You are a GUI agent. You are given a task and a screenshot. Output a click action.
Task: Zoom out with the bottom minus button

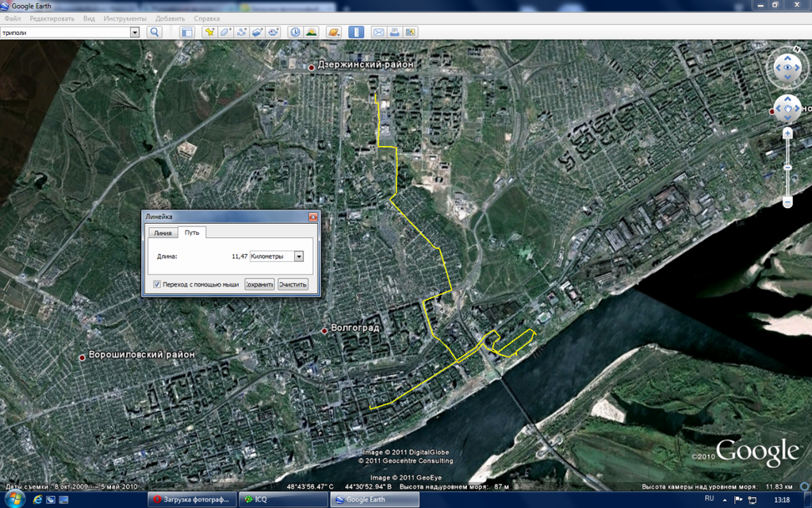[787, 202]
